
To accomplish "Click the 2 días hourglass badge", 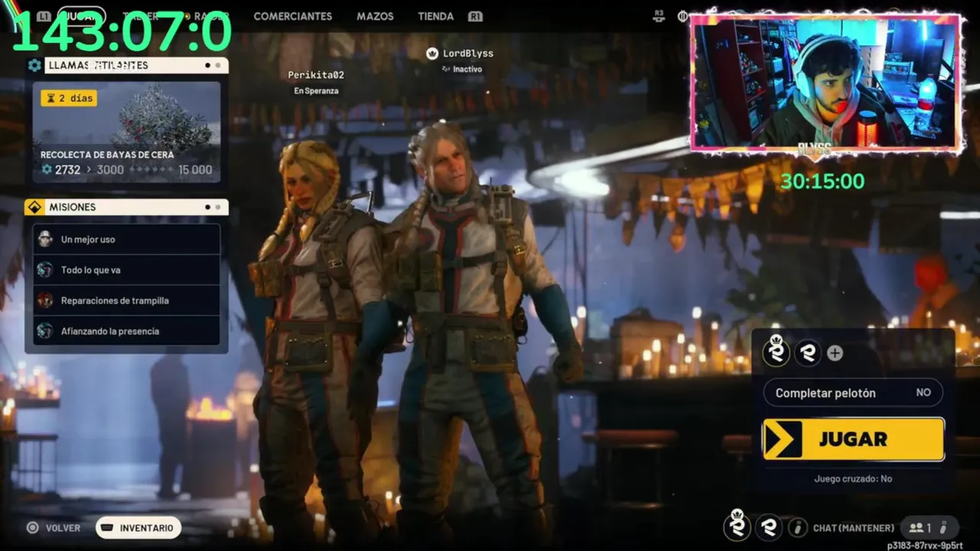I will [69, 98].
